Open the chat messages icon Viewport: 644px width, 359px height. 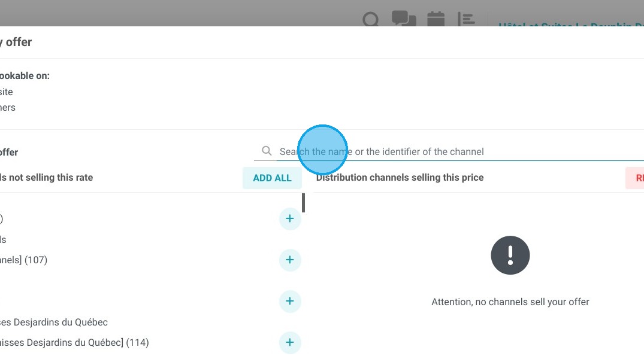pyautogui.click(x=404, y=19)
